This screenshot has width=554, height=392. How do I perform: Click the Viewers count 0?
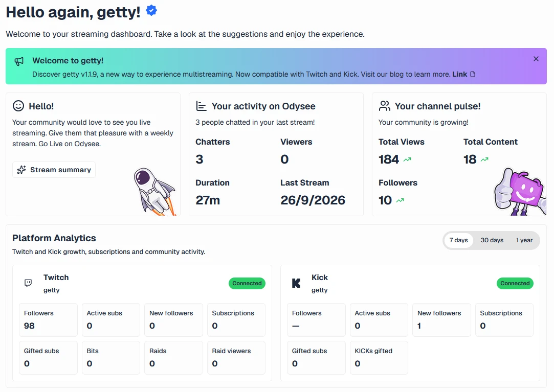click(x=284, y=159)
